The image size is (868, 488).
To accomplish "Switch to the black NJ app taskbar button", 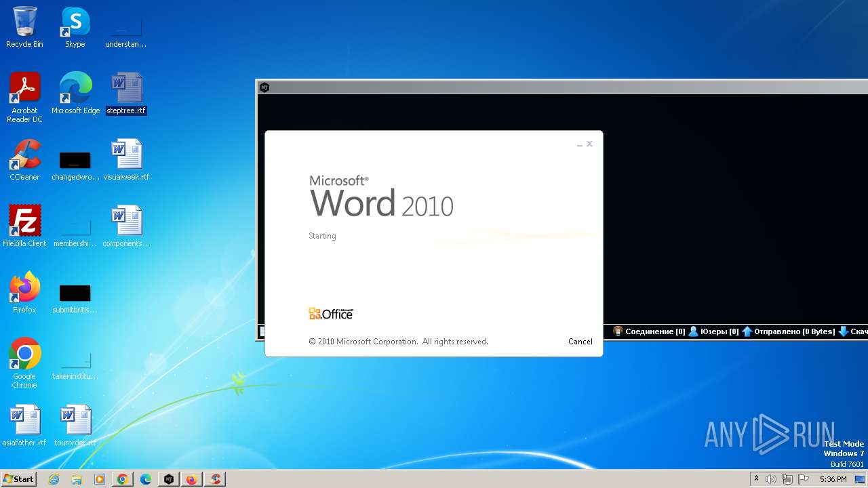I will (169, 479).
